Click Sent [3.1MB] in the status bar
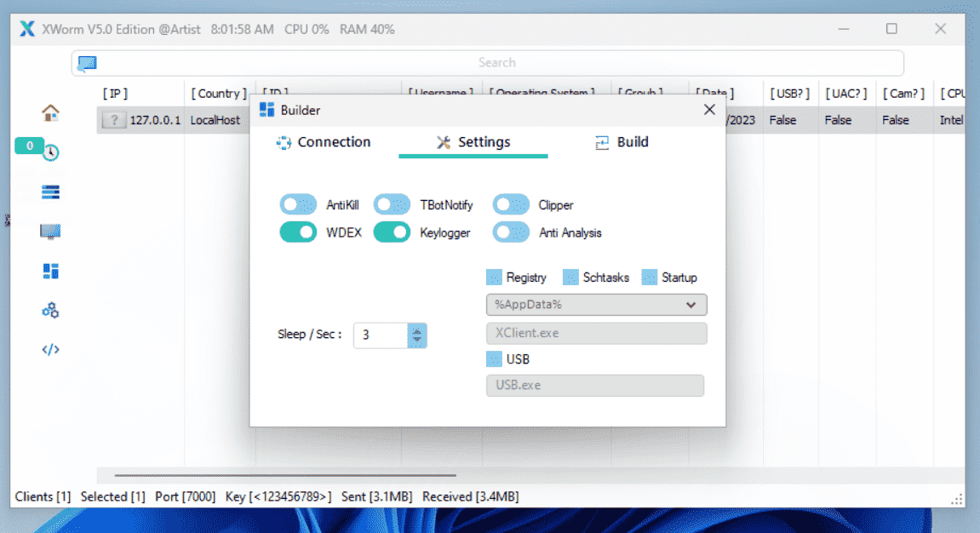Screen dimensions: 980x533 tap(377, 496)
